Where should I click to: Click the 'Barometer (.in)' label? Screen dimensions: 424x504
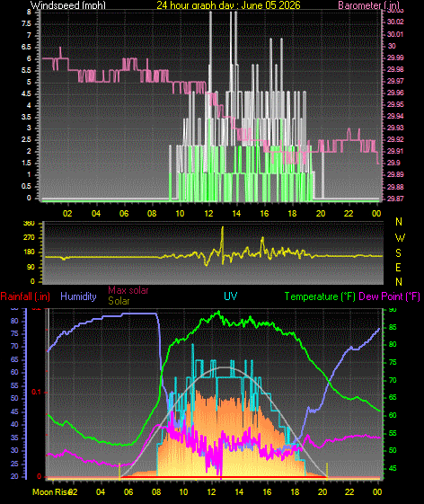pos(368,5)
